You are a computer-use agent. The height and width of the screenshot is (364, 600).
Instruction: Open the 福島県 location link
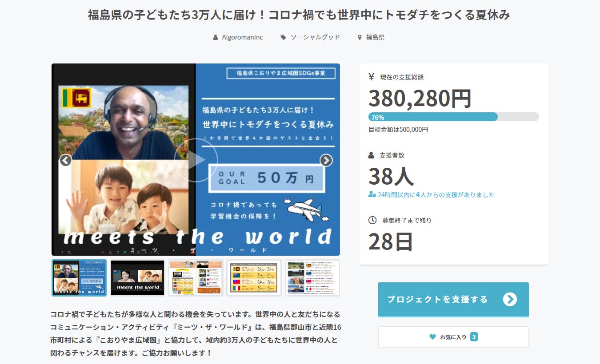[375, 37]
